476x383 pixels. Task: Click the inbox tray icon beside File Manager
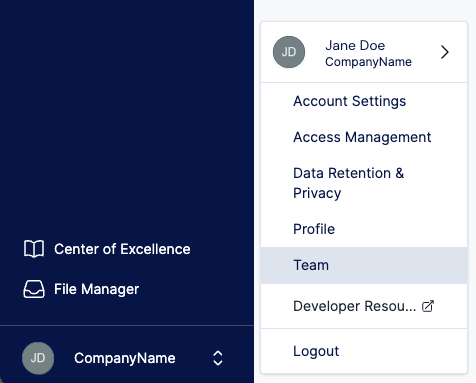(x=34, y=289)
